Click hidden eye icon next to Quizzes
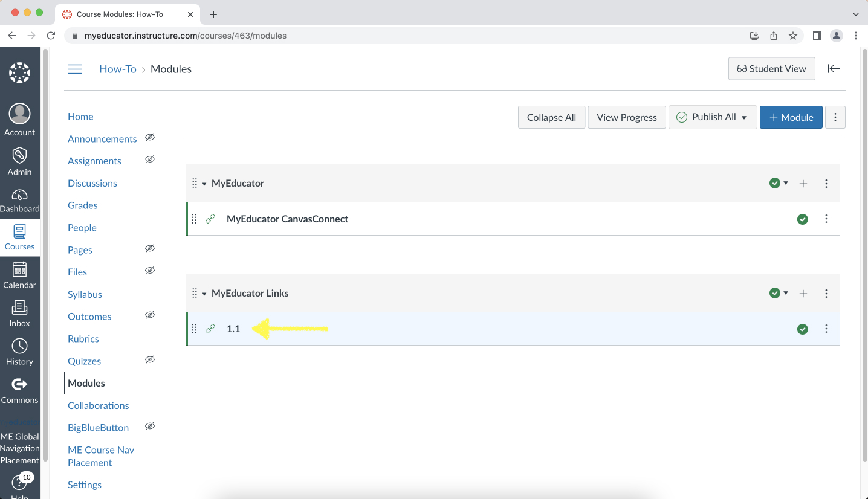Image resolution: width=868 pixels, height=499 pixels. click(x=150, y=359)
